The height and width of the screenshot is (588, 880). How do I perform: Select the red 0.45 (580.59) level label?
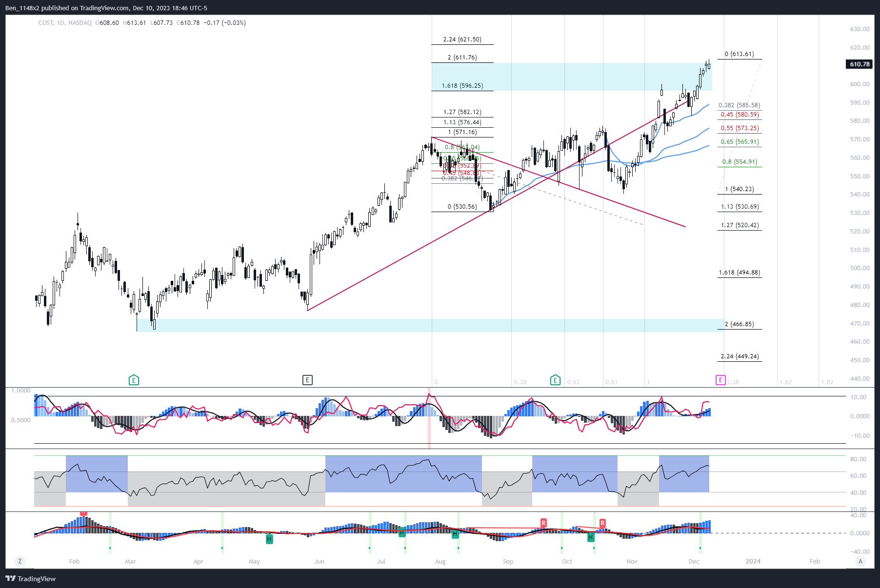click(x=740, y=115)
